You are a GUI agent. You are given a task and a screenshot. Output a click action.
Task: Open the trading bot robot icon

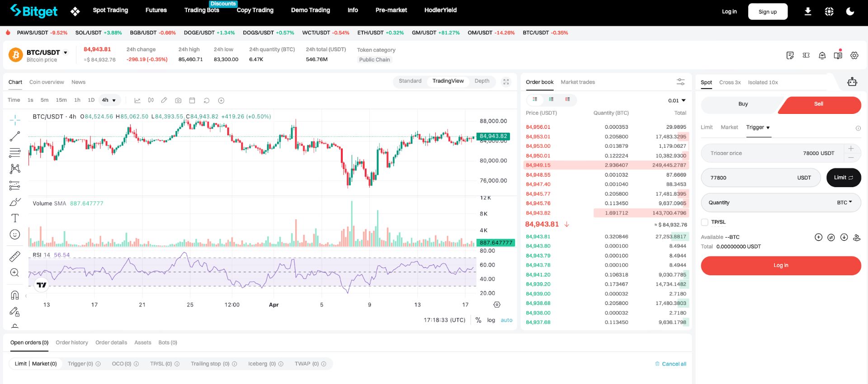[852, 82]
